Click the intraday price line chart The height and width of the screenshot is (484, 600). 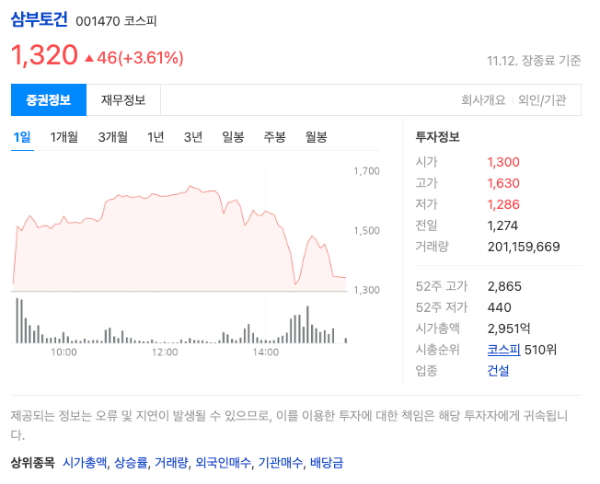[179, 237]
